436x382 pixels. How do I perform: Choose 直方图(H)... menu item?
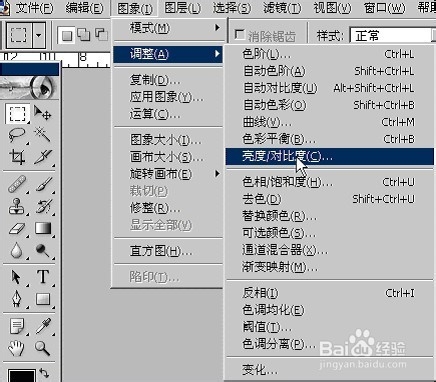click(168, 251)
